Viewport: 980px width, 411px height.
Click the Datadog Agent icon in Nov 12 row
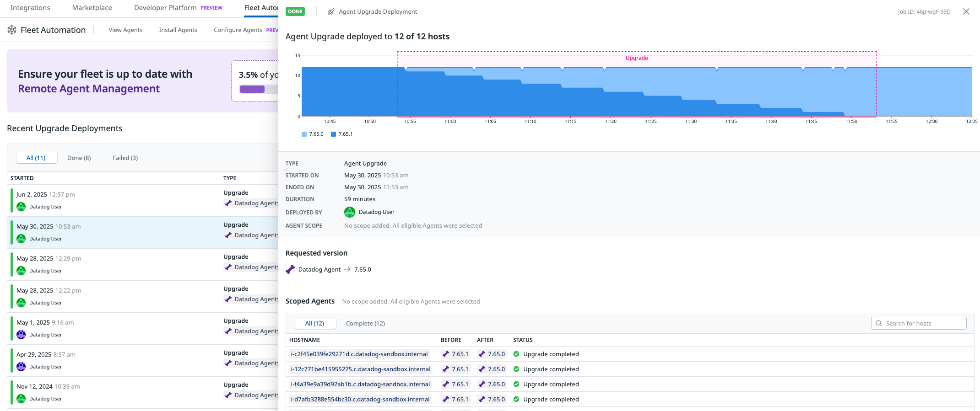(x=228, y=395)
